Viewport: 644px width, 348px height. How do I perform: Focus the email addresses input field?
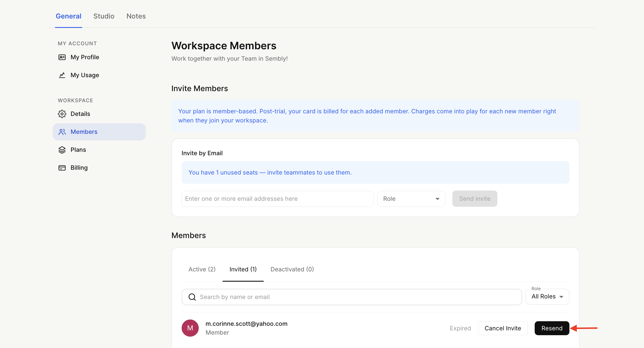[278, 199]
